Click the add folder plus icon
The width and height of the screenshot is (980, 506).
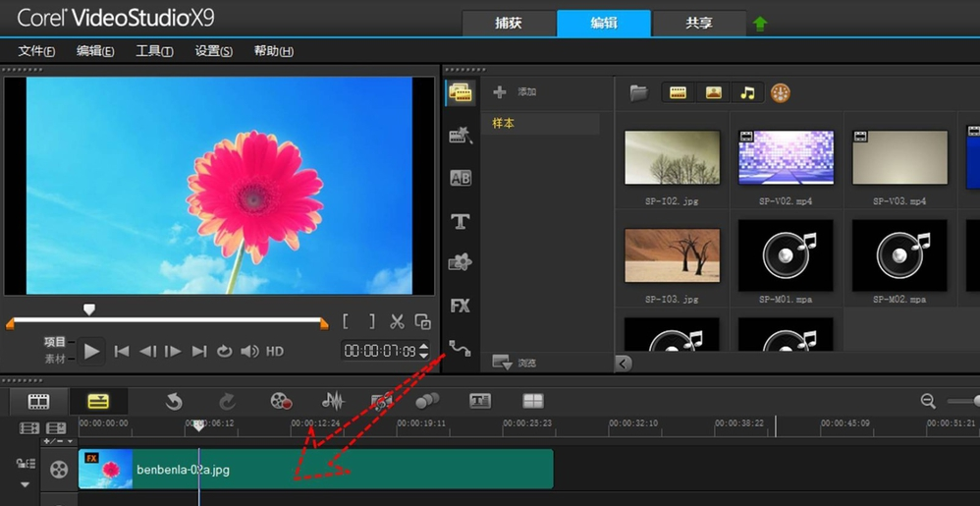click(500, 92)
